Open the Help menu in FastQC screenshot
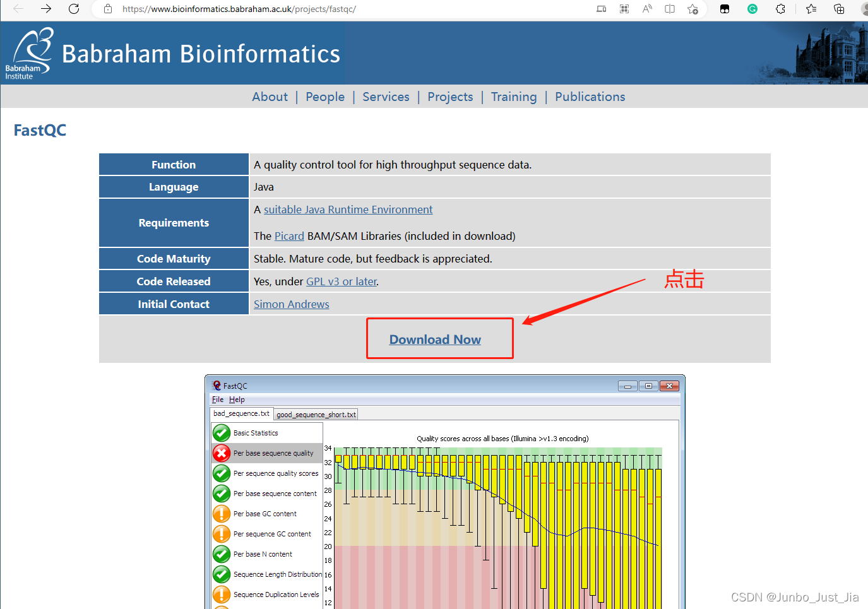This screenshot has width=868, height=609. click(237, 399)
